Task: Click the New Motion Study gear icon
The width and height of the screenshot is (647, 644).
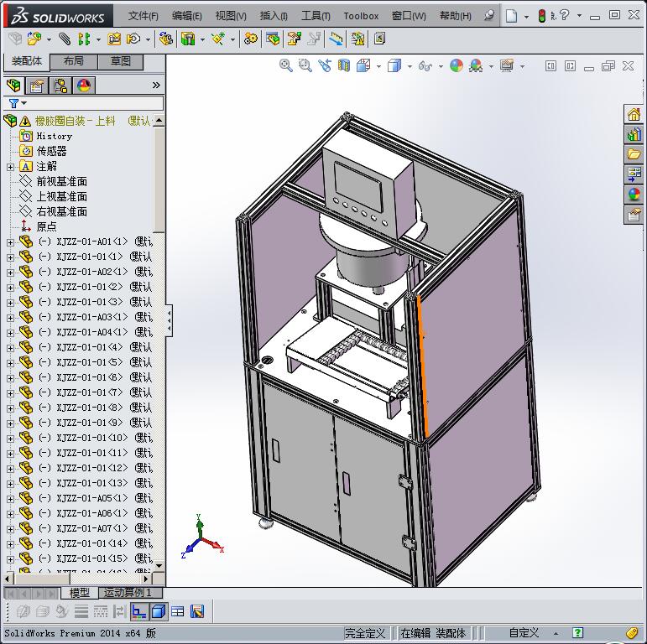Action: click(250, 39)
